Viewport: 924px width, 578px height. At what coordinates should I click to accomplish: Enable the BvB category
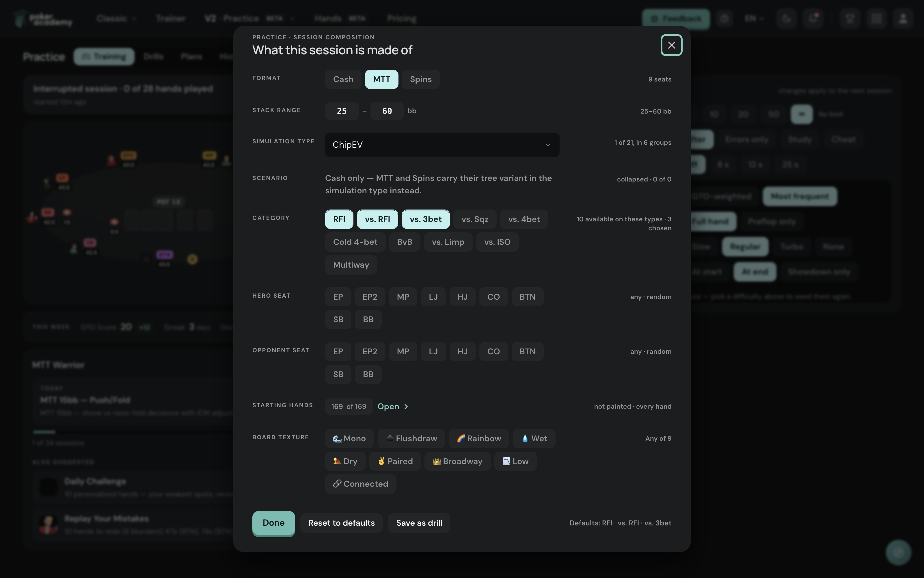tap(404, 242)
